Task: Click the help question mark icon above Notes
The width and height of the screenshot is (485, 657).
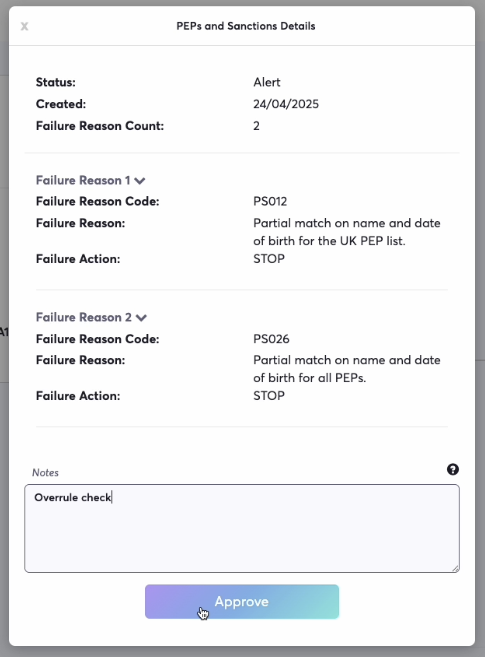Action: coord(452,469)
